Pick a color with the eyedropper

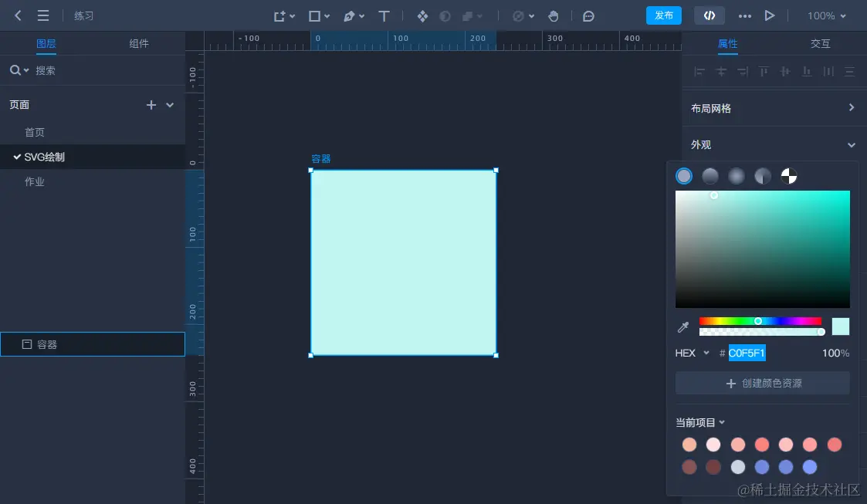coord(683,326)
